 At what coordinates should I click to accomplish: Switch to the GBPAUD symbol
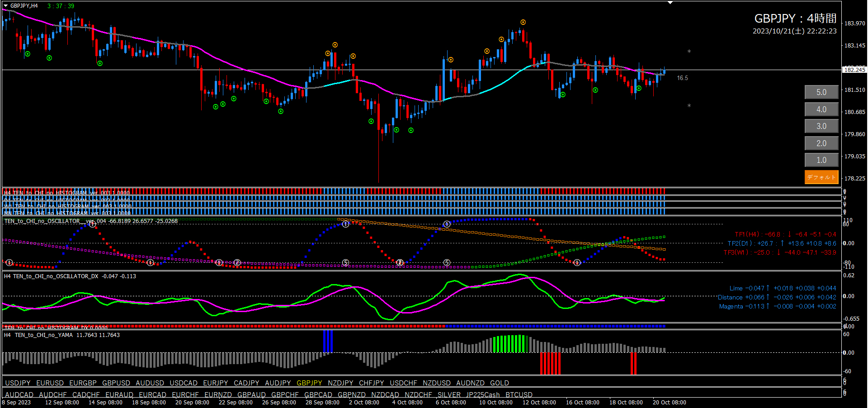coord(252,395)
